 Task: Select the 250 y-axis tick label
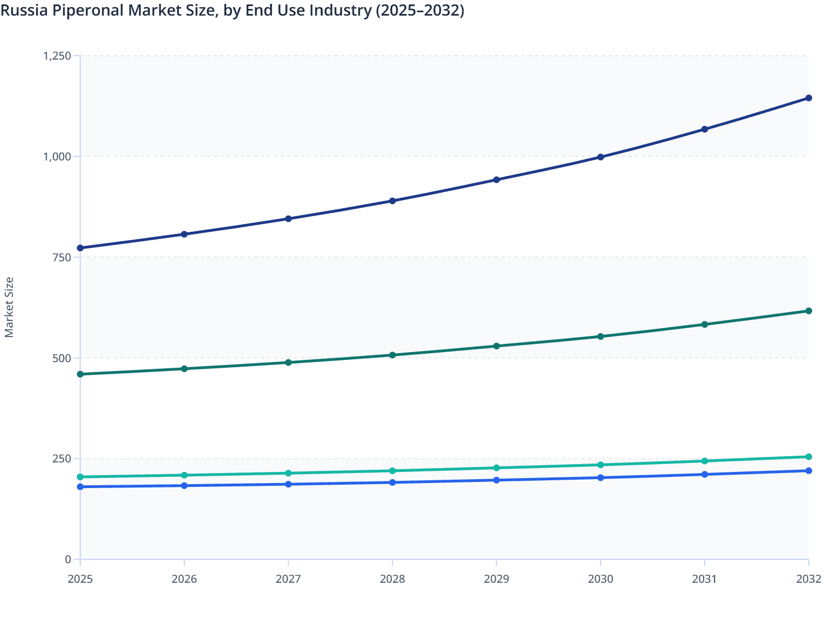click(60, 460)
